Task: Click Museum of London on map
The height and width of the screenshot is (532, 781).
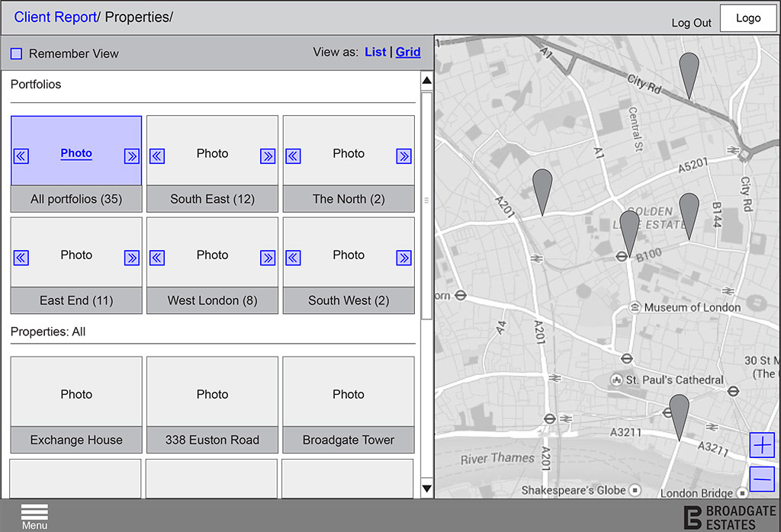Action: pos(686,308)
